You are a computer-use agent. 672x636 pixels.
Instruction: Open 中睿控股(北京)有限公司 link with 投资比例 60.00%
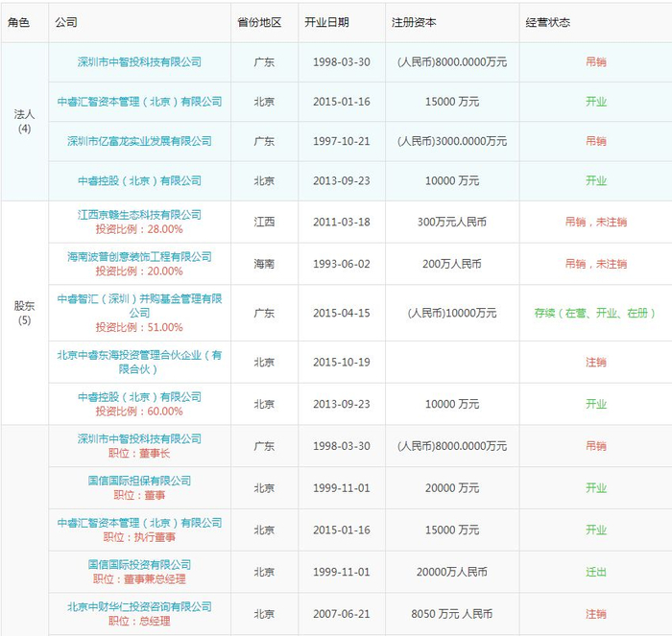click(139, 397)
